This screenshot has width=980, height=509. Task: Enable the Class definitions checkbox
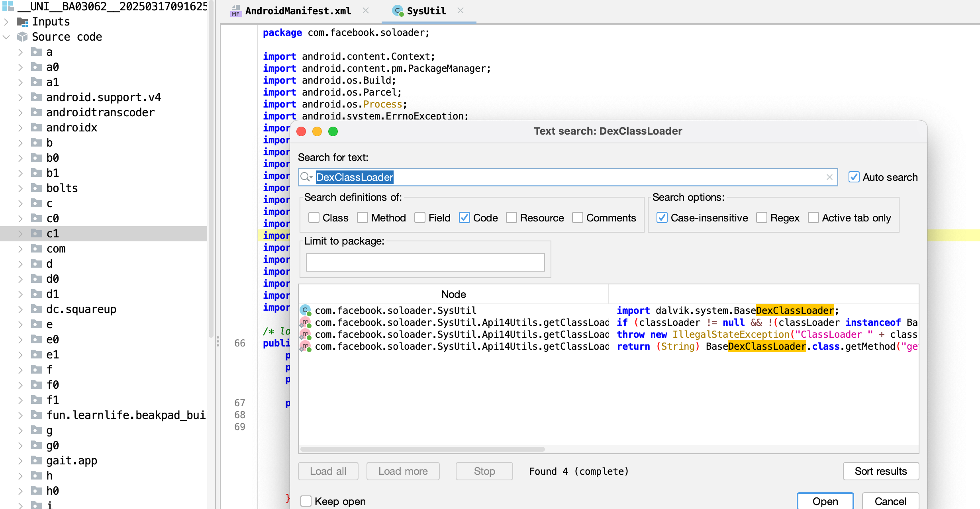(314, 218)
